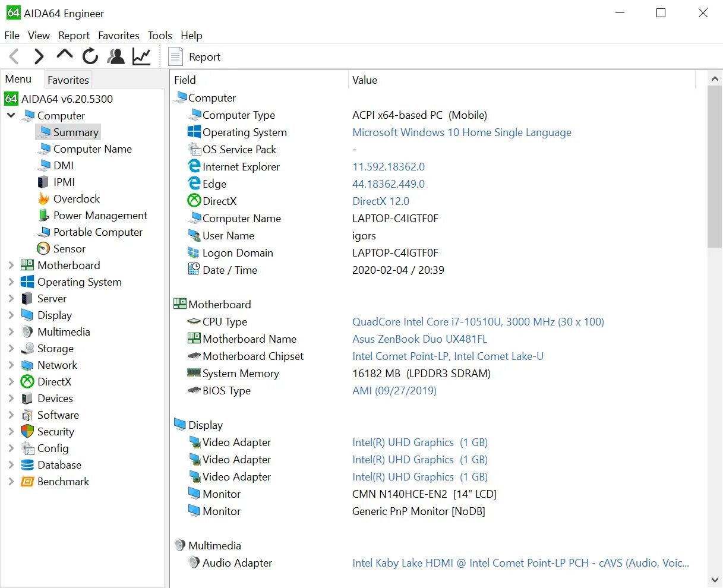Screen dimensions: 723x588
Task: Click the Report toolbar button
Action: [x=195, y=57]
